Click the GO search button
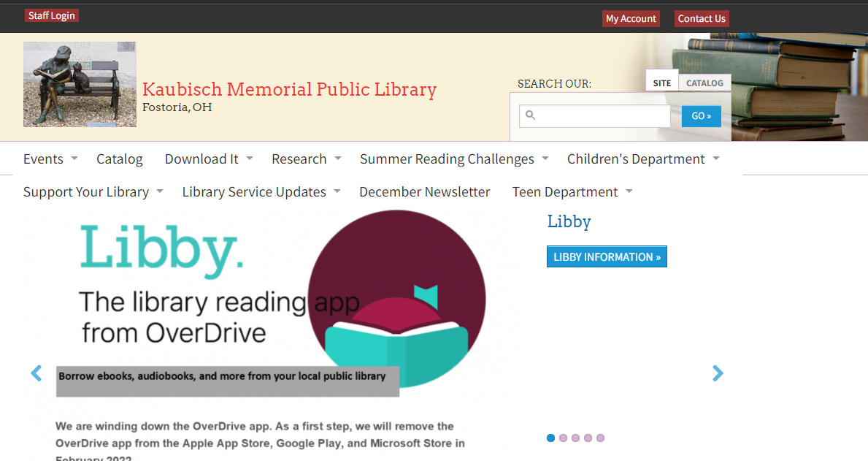This screenshot has width=868, height=461. click(x=702, y=116)
